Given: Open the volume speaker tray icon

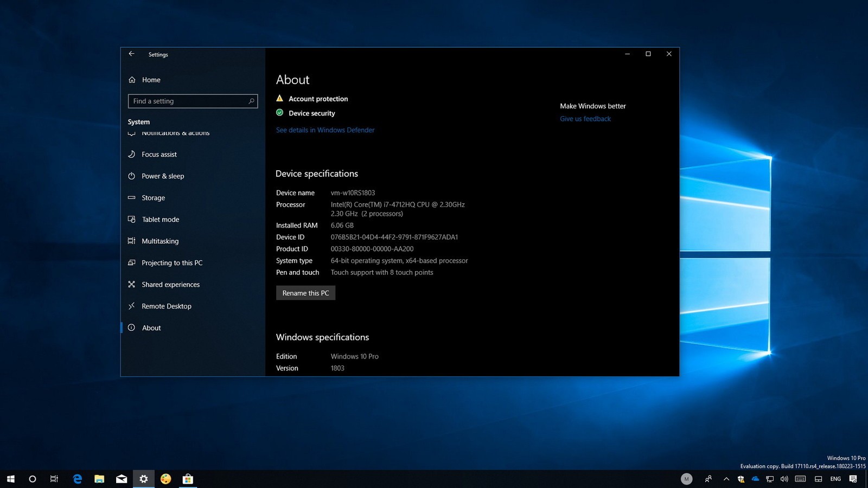Looking at the screenshot, I should [x=784, y=479].
